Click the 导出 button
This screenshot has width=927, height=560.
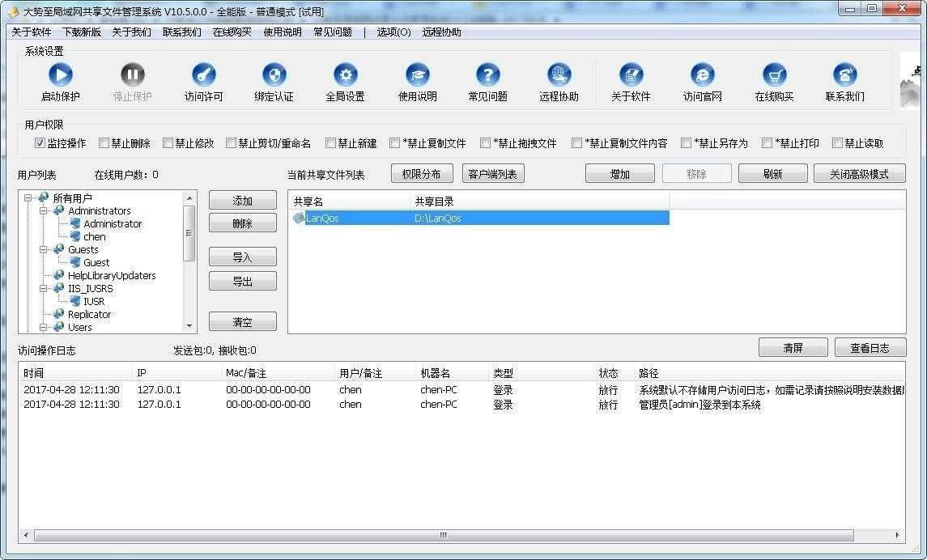coord(242,281)
